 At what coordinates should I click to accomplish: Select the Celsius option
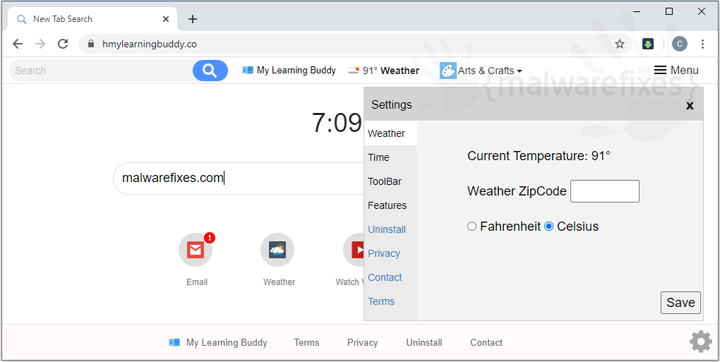point(548,226)
